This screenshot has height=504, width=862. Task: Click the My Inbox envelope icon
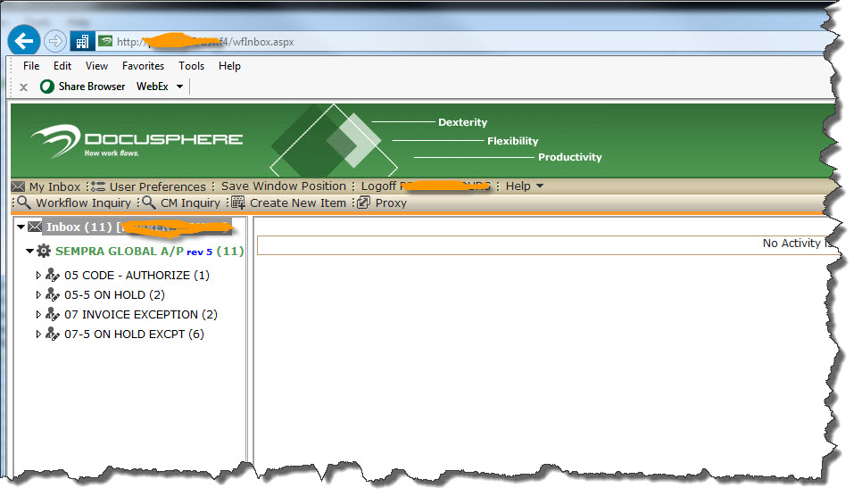coord(18,186)
